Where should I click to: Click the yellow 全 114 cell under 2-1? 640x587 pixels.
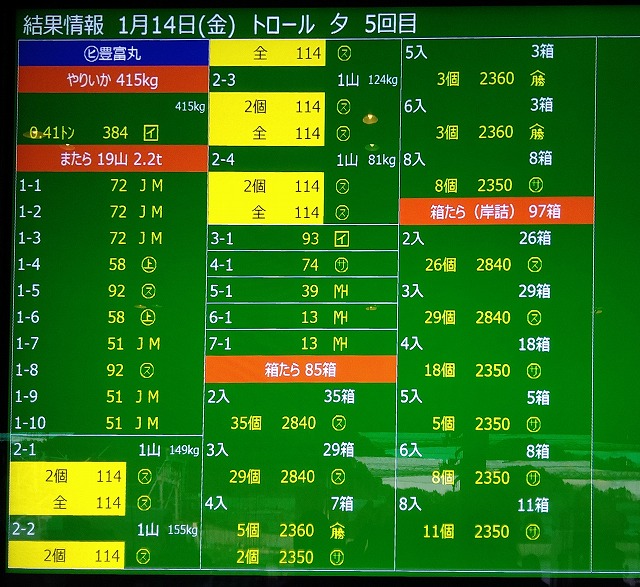[x=70, y=503]
